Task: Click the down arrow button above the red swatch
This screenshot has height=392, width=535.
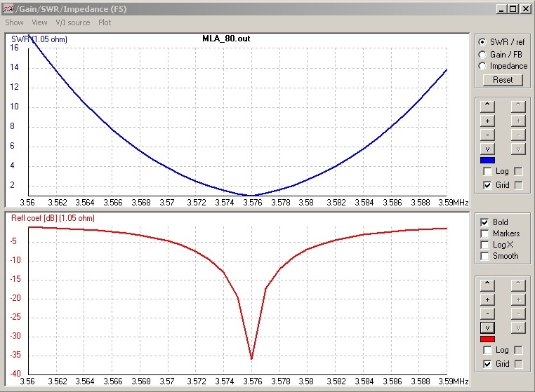Action: (x=488, y=327)
